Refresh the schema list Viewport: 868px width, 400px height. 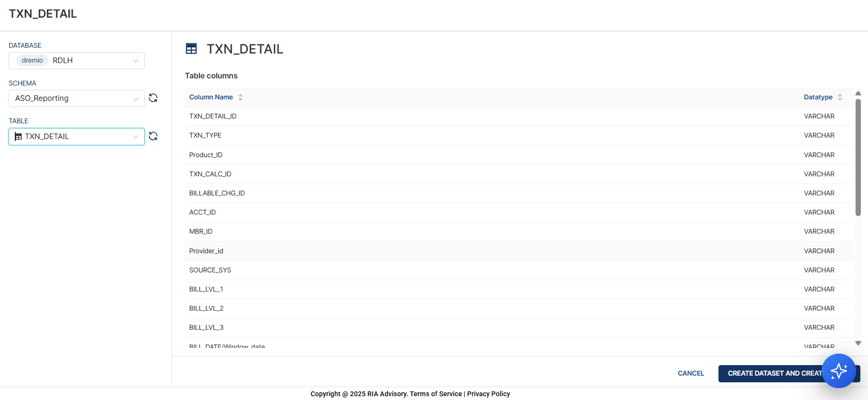tap(153, 98)
